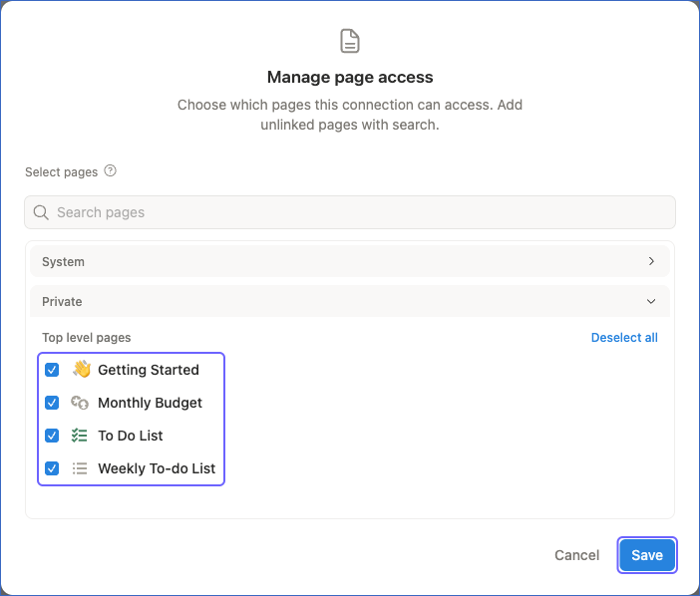Image resolution: width=700 pixels, height=596 pixels.
Task: Click the magnifier icon in the search field
Action: (x=41, y=212)
